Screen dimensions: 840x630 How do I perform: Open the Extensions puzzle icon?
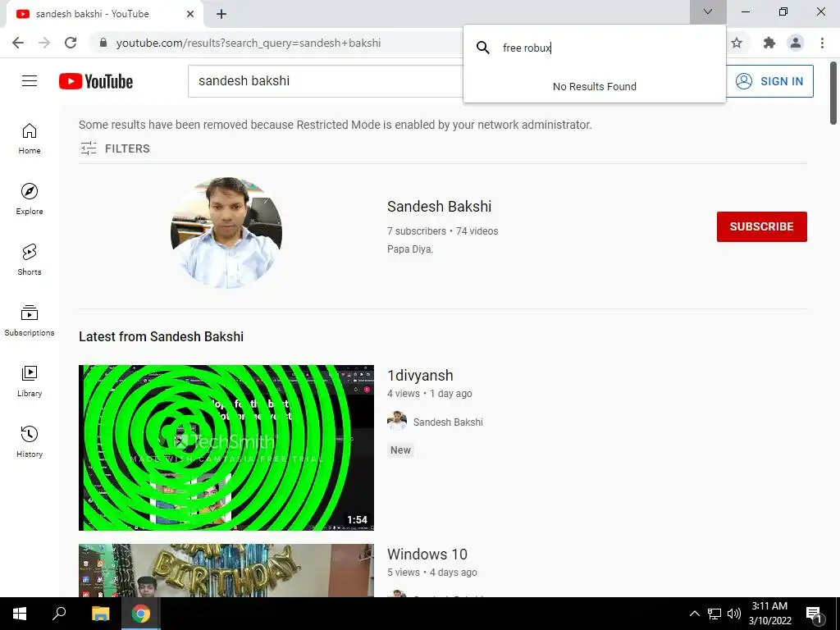[x=769, y=43]
